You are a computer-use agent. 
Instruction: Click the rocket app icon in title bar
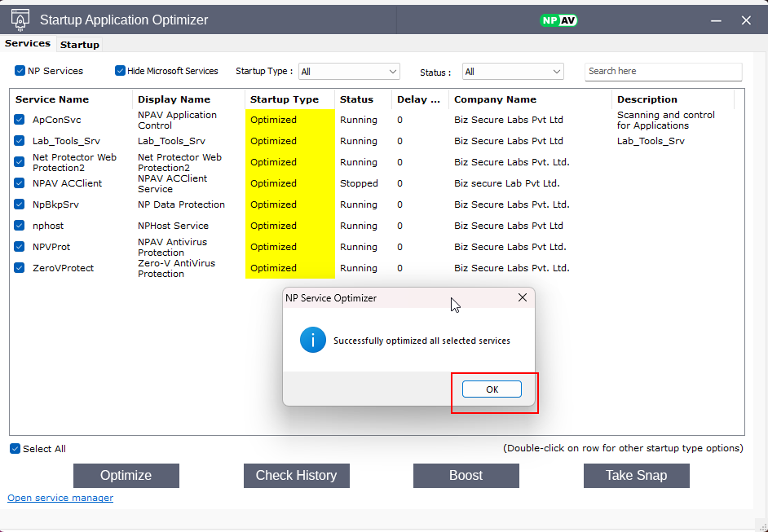point(20,20)
